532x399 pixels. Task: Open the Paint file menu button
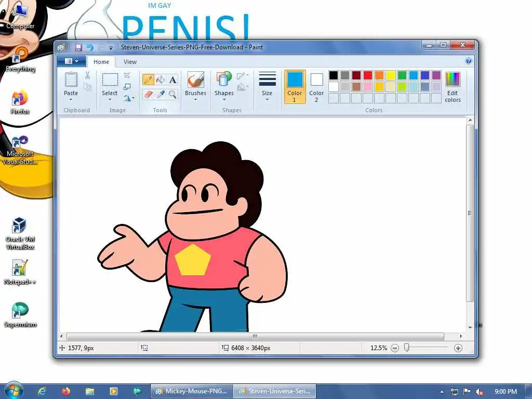point(72,61)
